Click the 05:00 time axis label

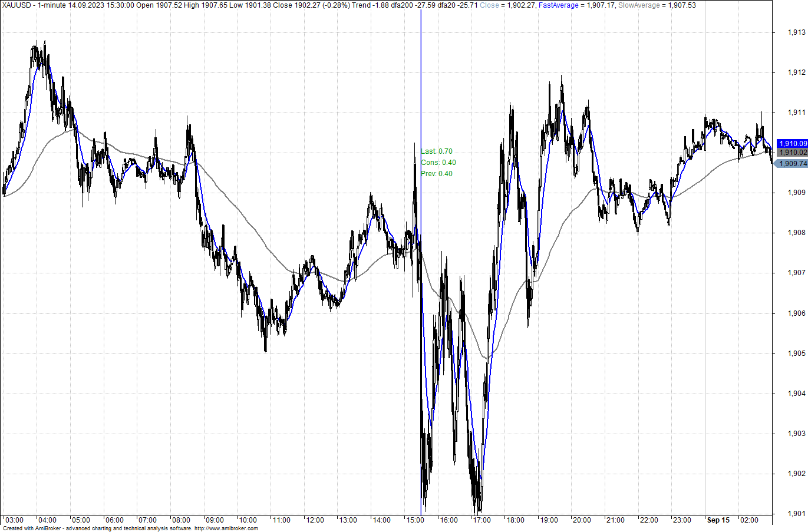point(81,520)
